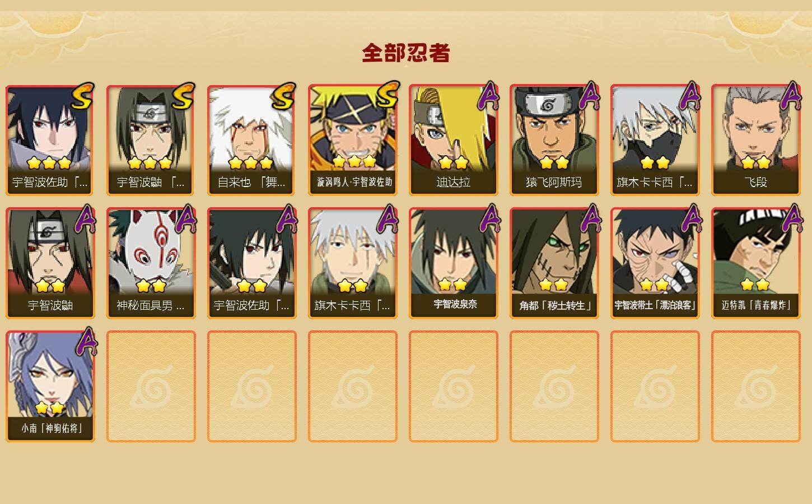Choose the 迈特凯「青春爆炸」 card
812x504 pixels.
756,263
